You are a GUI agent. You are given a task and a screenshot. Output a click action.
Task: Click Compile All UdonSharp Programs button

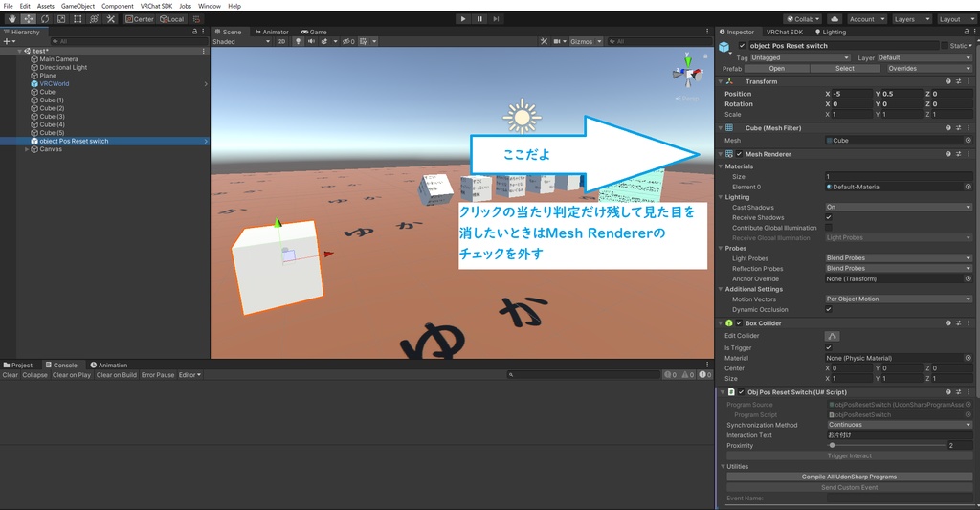point(850,477)
